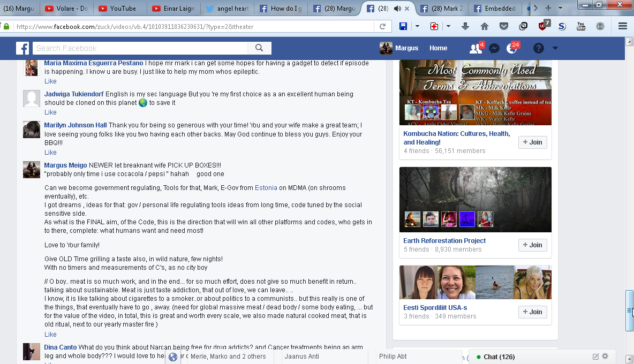Open friend requests icon
Screen dimensions: 634x364
coord(476,49)
